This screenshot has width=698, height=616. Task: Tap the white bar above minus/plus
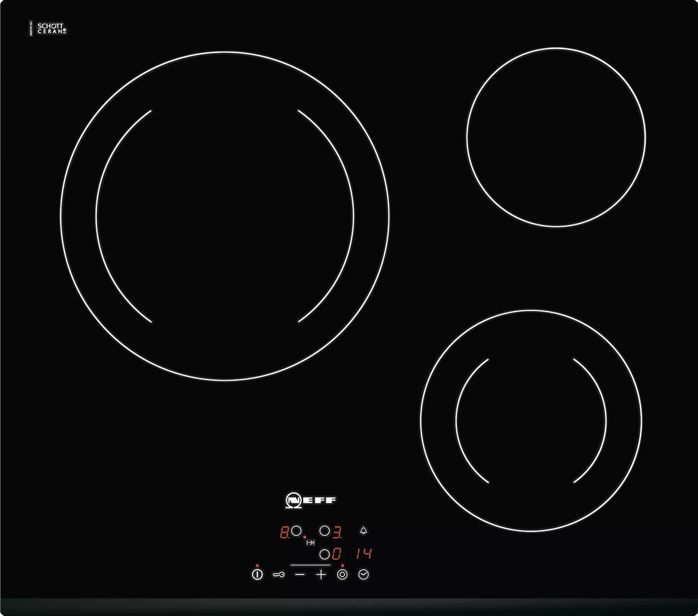[310, 565]
